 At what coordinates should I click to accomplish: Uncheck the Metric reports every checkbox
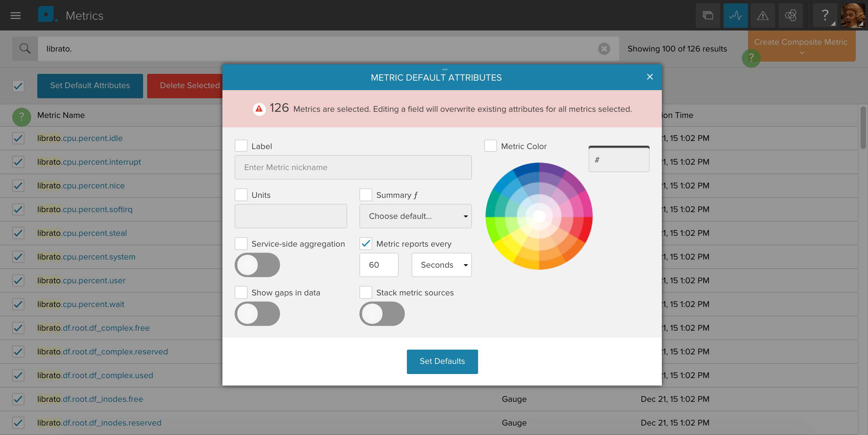[x=366, y=243]
